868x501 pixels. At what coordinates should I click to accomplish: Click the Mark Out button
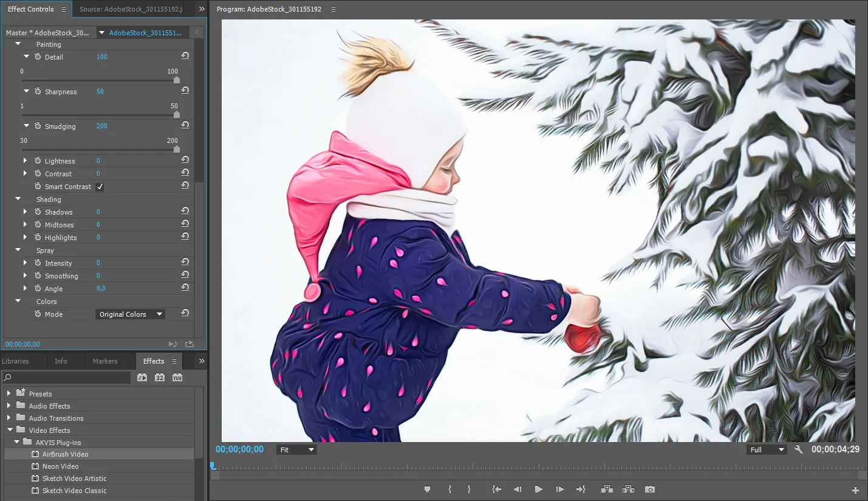coord(470,489)
